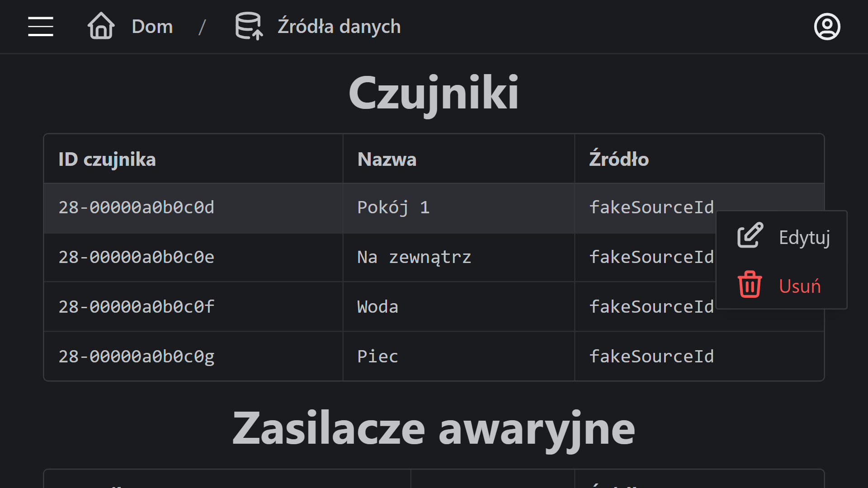Click the Woda name cell
Image resolution: width=868 pixels, height=488 pixels.
(x=458, y=307)
